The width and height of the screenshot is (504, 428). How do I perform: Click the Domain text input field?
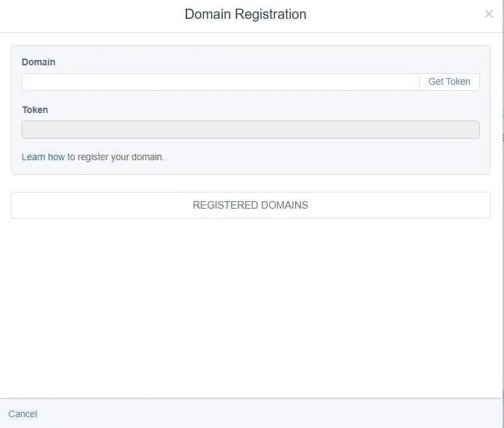[x=220, y=82]
